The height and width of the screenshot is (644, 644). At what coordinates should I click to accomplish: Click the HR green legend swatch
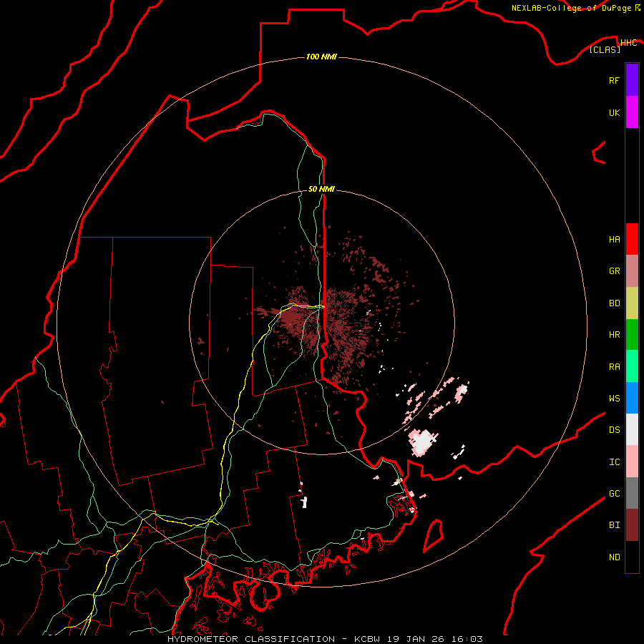coord(632,335)
